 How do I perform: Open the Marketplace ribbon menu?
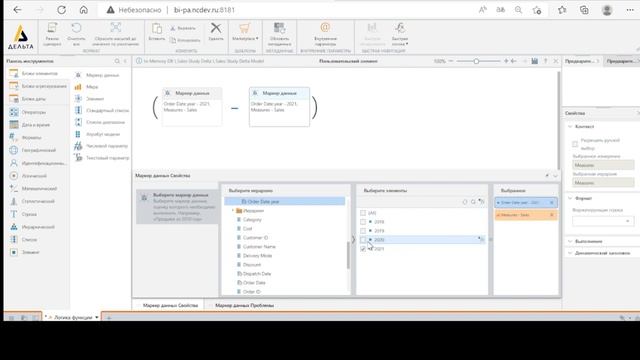[x=245, y=32]
